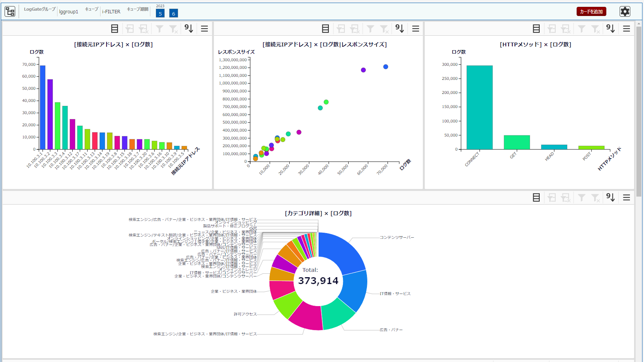Show table view for IP address bar chart
Image resolution: width=644 pixels, height=362 pixels.
pos(115,29)
